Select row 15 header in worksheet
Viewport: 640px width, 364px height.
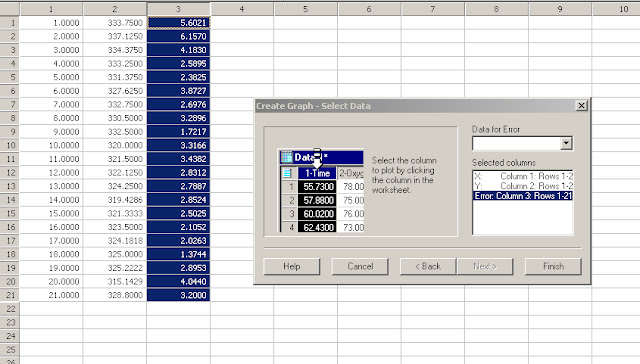10,213
